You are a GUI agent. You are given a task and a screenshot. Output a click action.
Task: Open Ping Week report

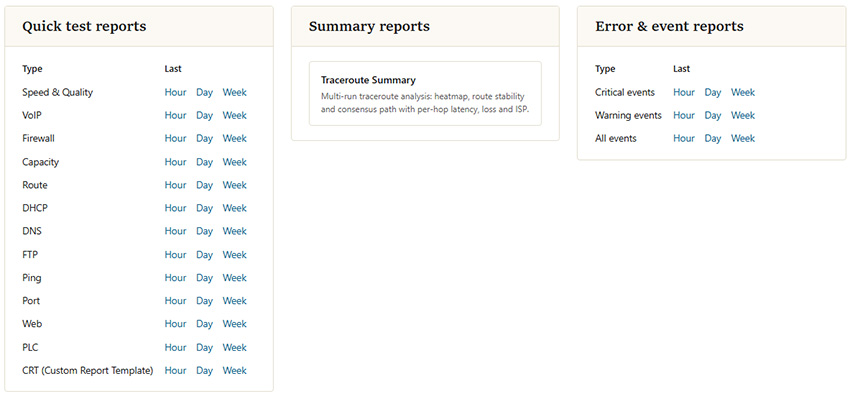(x=234, y=278)
